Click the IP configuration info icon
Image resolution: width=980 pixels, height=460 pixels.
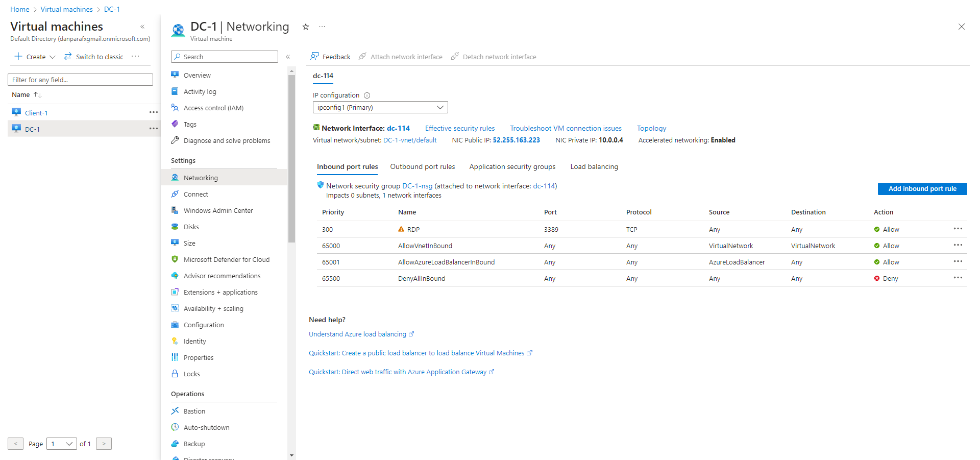click(x=367, y=95)
